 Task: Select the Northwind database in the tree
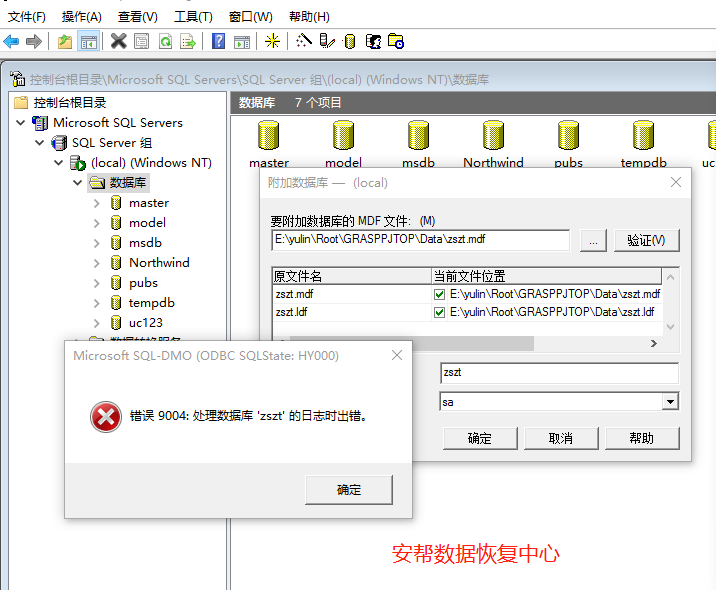coord(159,263)
